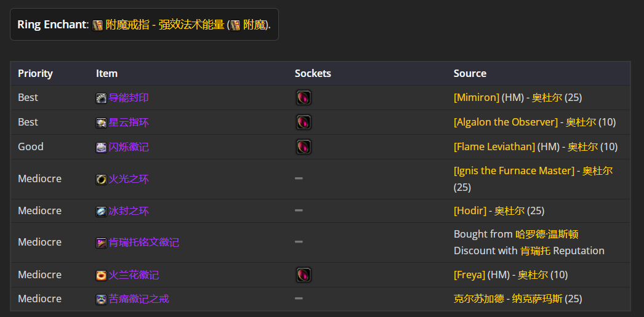The height and width of the screenshot is (317, 644).
Task: Click the red gem socket for 导能封印
Action: click(304, 98)
